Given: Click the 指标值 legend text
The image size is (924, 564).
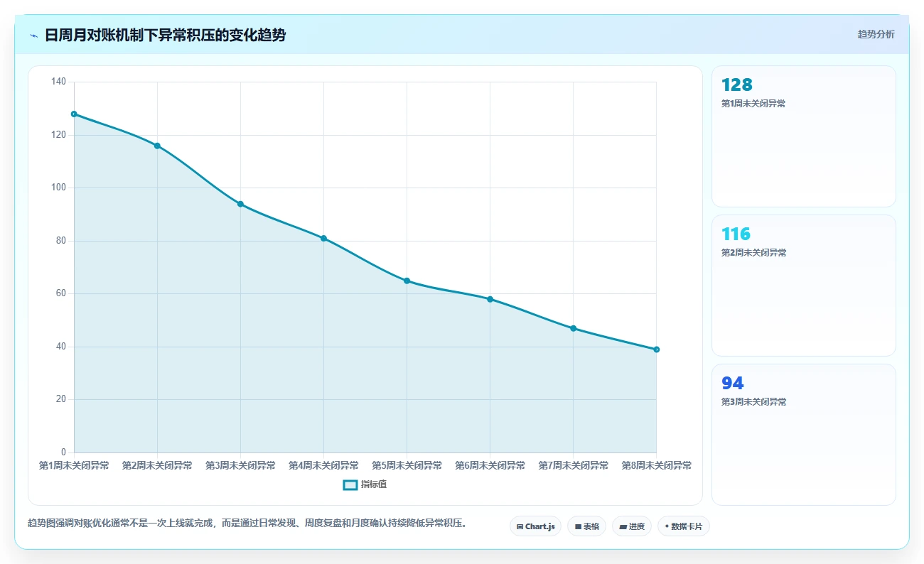Looking at the screenshot, I should click(x=373, y=484).
